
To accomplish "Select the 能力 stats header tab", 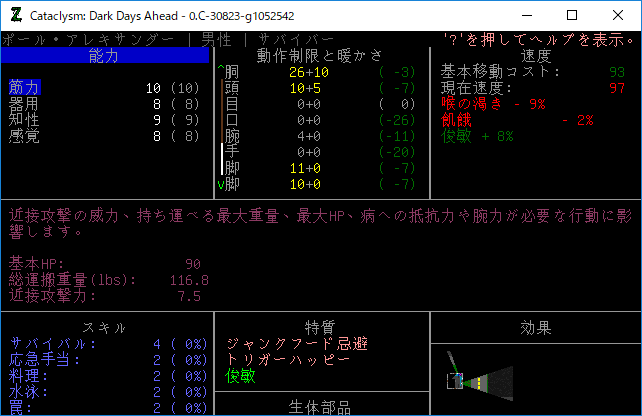I will pos(103,56).
